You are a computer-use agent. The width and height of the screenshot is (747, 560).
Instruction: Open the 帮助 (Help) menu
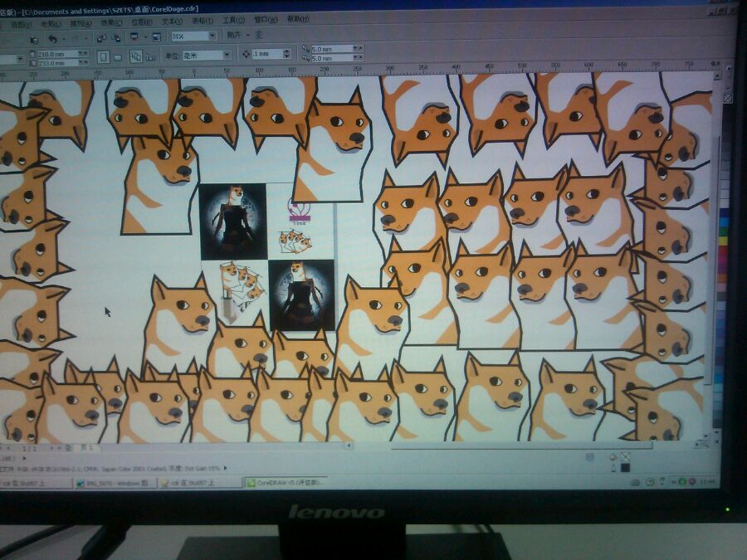pos(298,18)
